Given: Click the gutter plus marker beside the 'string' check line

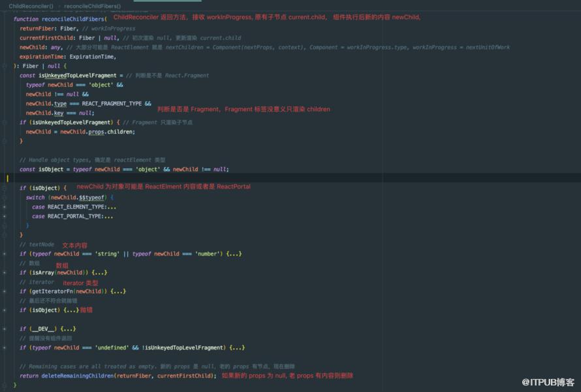Looking at the screenshot, I should 5,254.
